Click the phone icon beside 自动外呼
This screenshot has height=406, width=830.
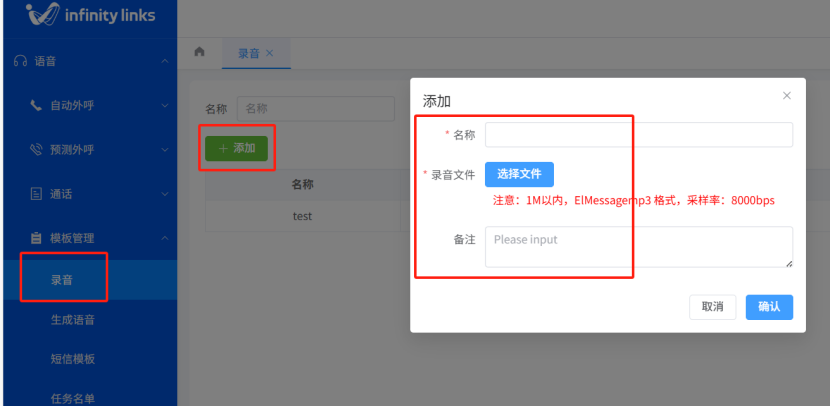pyautogui.click(x=36, y=105)
